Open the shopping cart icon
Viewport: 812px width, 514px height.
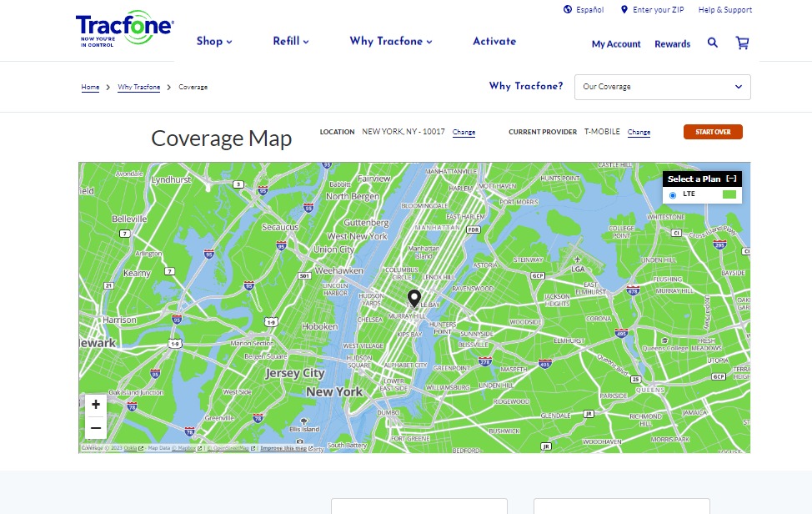point(742,43)
